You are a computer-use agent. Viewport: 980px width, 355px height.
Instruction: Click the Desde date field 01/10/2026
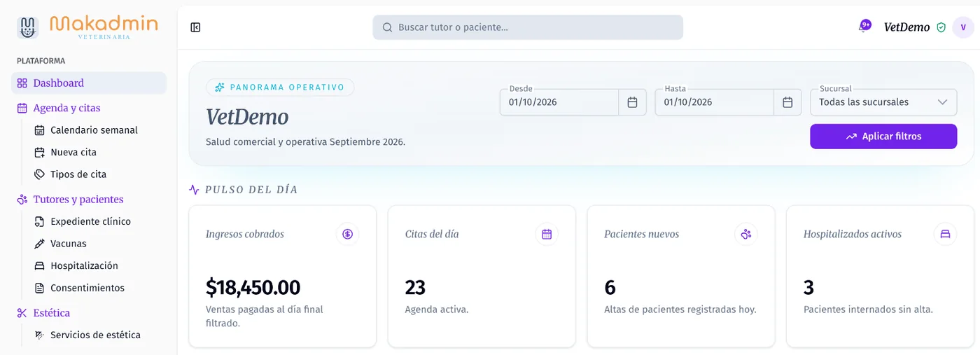(559, 102)
